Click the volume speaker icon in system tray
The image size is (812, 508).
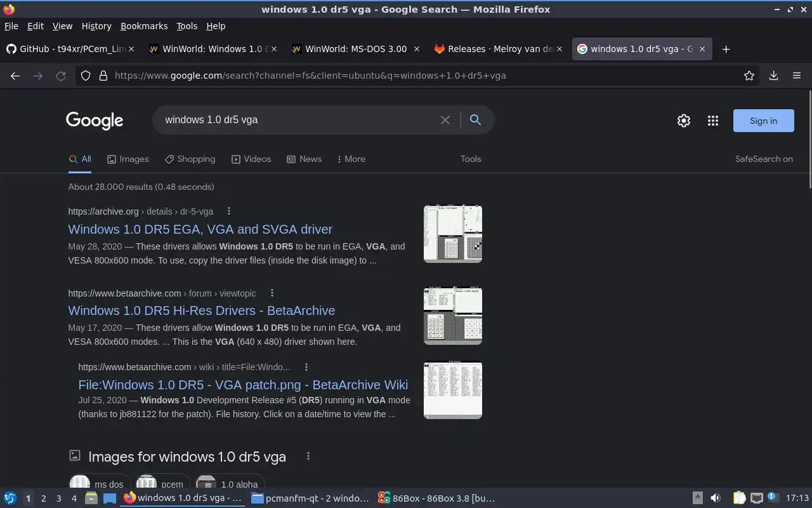click(716, 498)
